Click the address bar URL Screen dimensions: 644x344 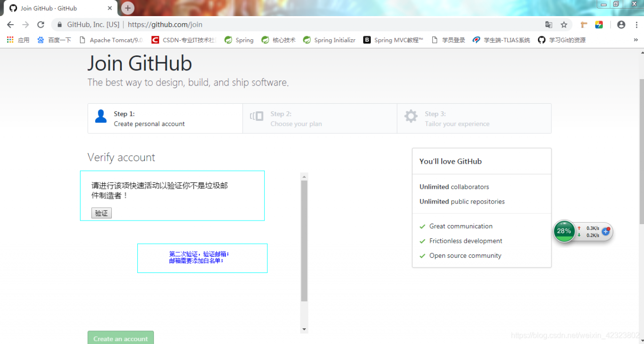click(x=165, y=25)
